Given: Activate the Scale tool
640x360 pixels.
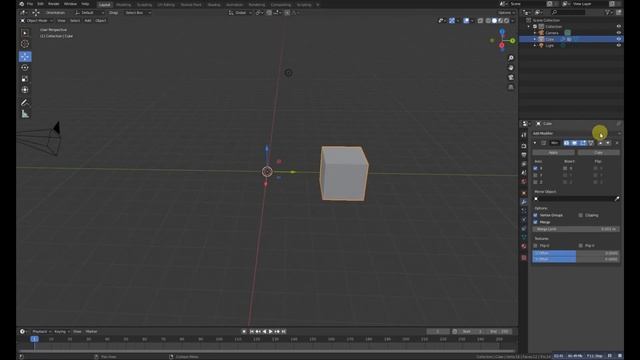Looking at the screenshot, I should click(25, 78).
